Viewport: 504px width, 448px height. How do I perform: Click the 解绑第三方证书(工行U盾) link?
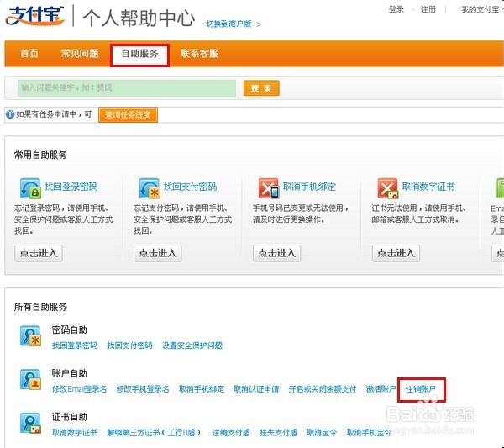point(155,433)
